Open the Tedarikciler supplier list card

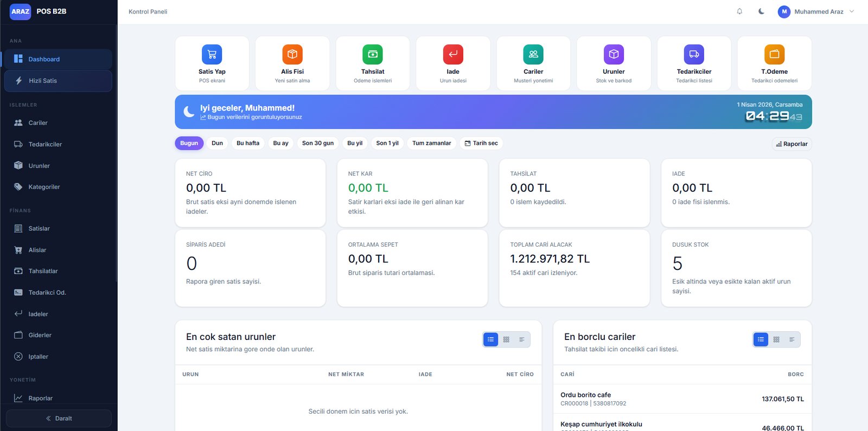click(x=694, y=63)
